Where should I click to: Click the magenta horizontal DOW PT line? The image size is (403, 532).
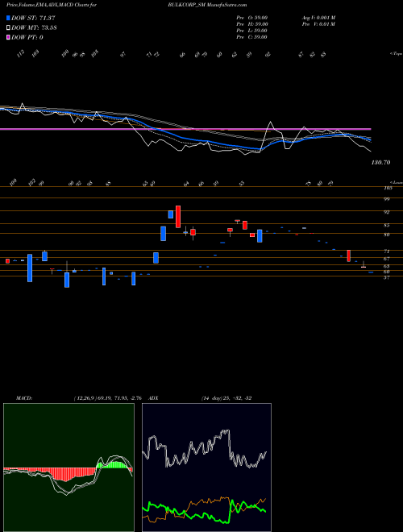tap(185, 129)
